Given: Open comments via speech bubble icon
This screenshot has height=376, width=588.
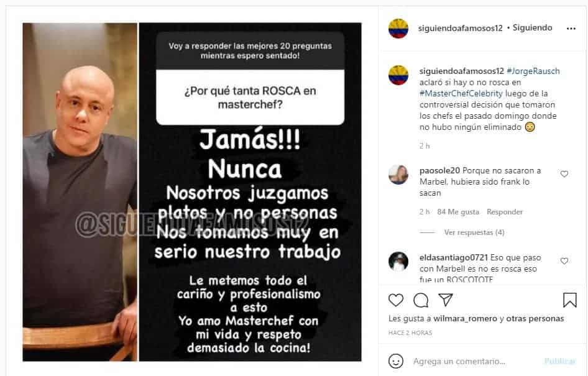Looking at the screenshot, I should pos(421,300).
